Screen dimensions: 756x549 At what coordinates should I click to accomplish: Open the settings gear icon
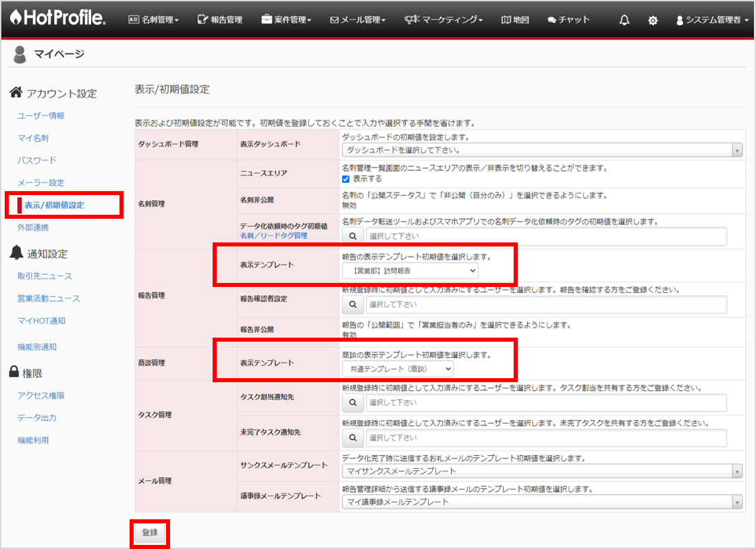coord(653,20)
